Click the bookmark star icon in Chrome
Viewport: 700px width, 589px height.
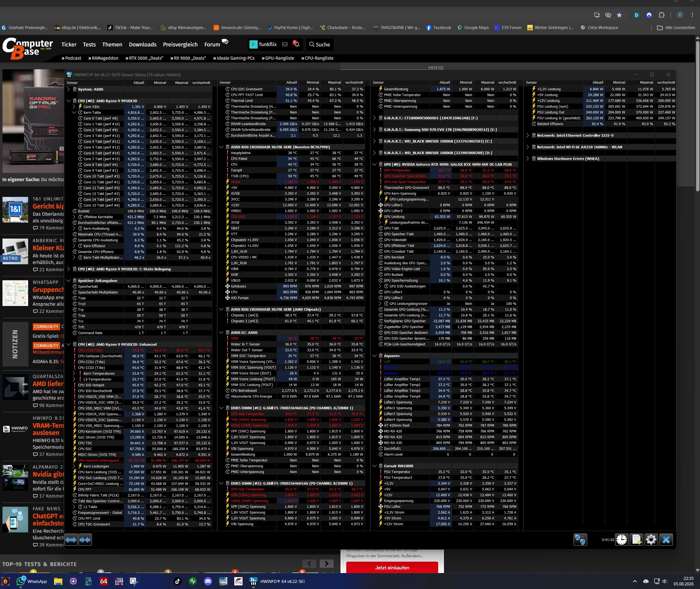pyautogui.click(x=619, y=15)
